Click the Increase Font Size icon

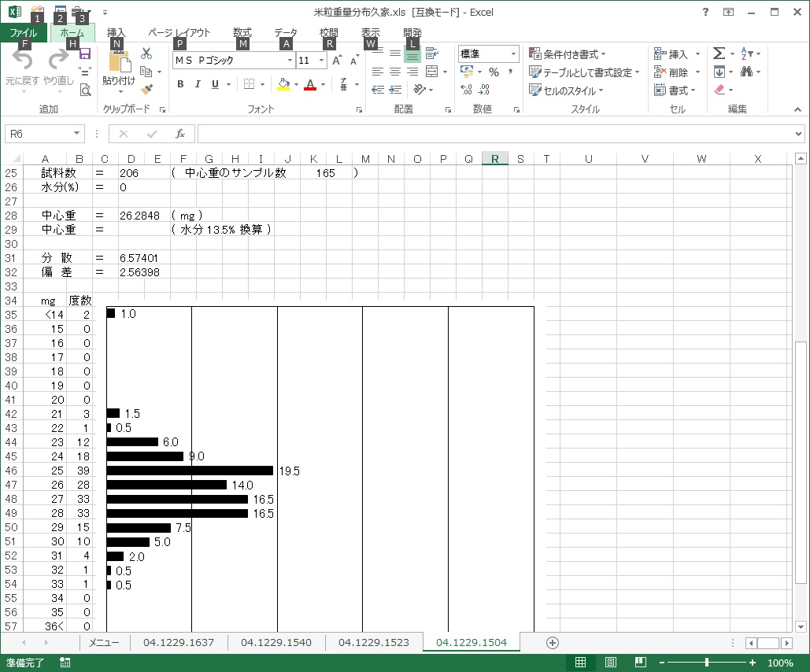point(337,61)
